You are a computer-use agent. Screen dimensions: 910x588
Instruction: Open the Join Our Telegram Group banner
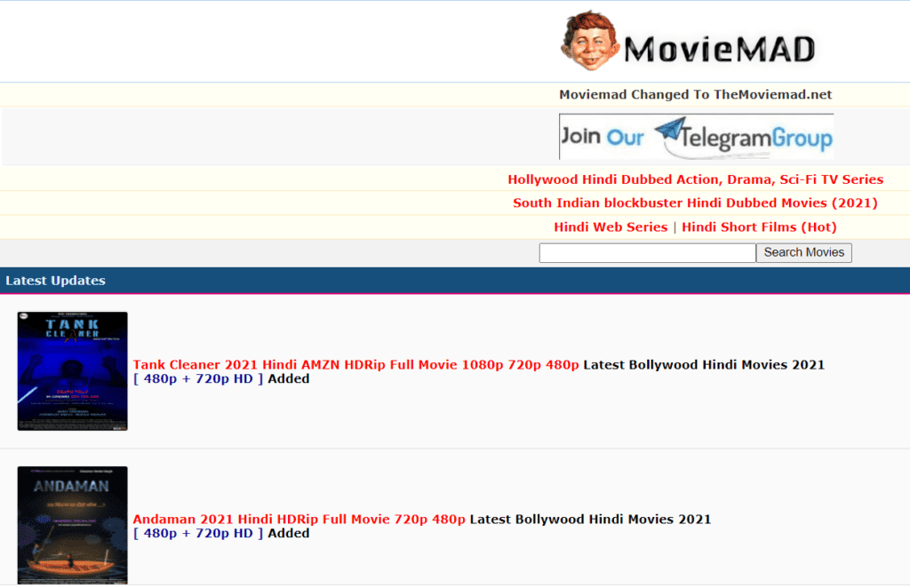coord(696,137)
